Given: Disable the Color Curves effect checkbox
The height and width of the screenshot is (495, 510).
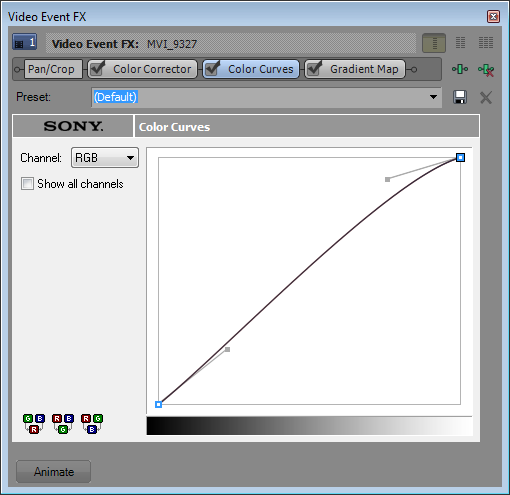Looking at the screenshot, I should (x=213, y=68).
